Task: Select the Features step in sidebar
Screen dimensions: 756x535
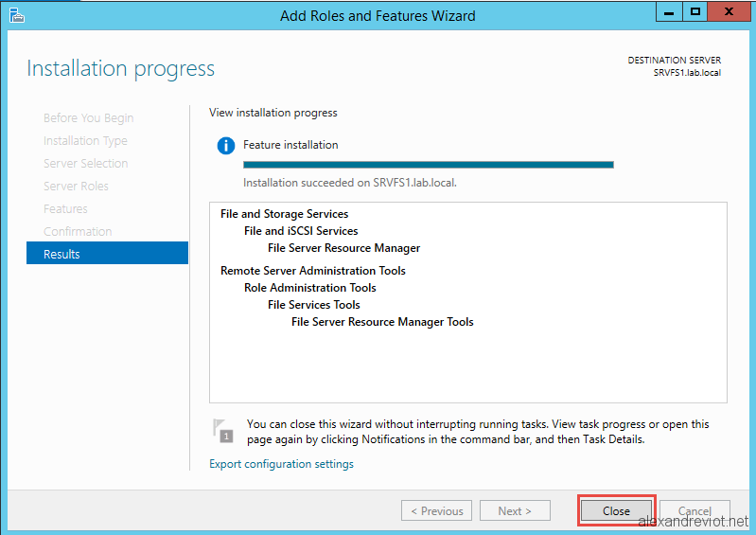Action: click(65, 209)
